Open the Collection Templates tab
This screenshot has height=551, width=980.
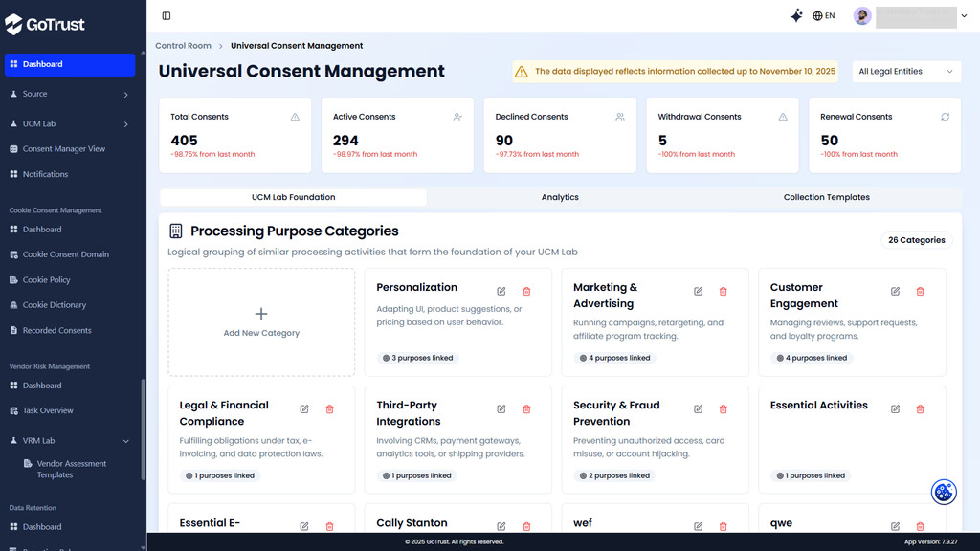click(826, 197)
